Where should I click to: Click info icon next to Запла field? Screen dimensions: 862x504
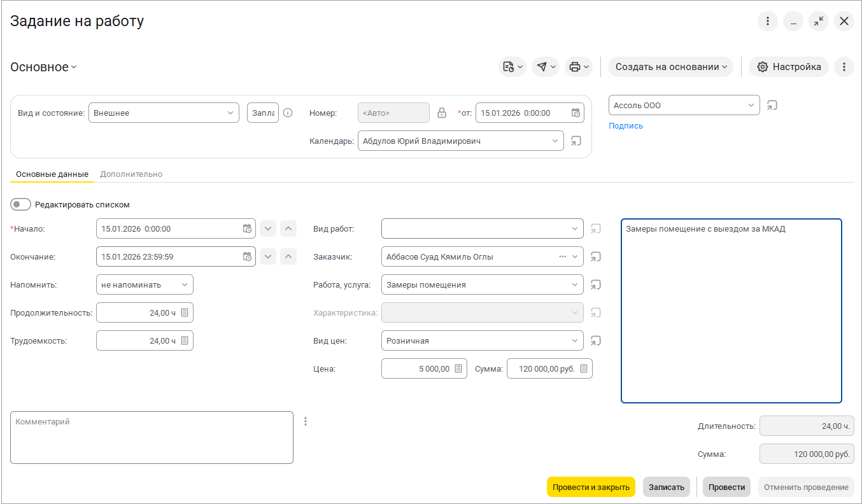[x=288, y=113]
